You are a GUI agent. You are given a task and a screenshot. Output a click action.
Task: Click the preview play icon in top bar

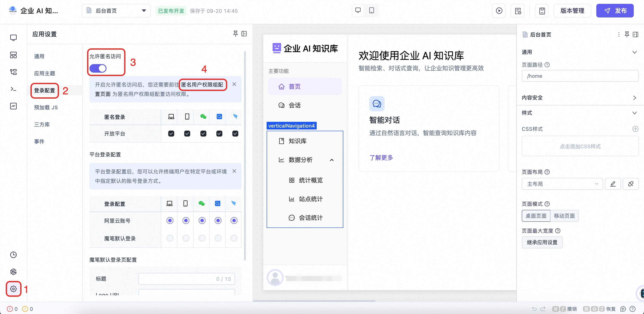(499, 11)
